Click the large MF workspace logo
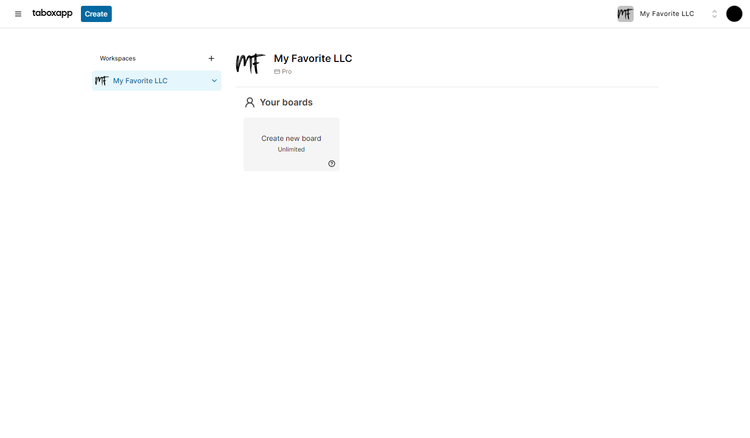 250,64
